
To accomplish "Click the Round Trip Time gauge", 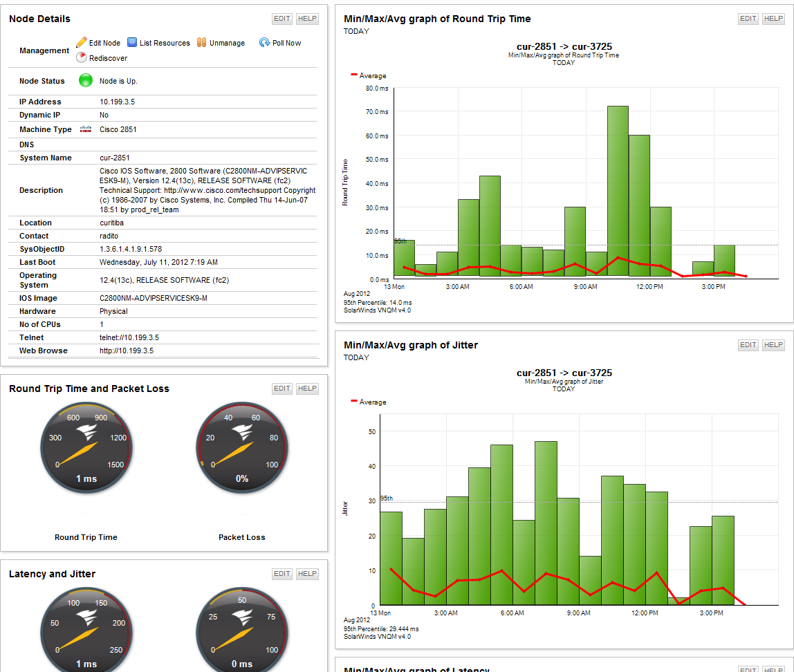I will 86,448.
